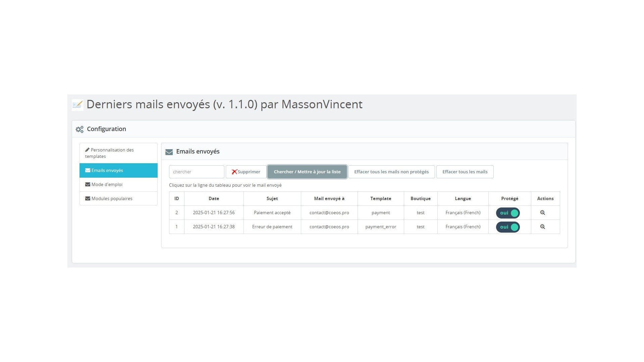The width and height of the screenshot is (644, 362).
Task: Click the Configuration gears icon
Action: click(79, 129)
